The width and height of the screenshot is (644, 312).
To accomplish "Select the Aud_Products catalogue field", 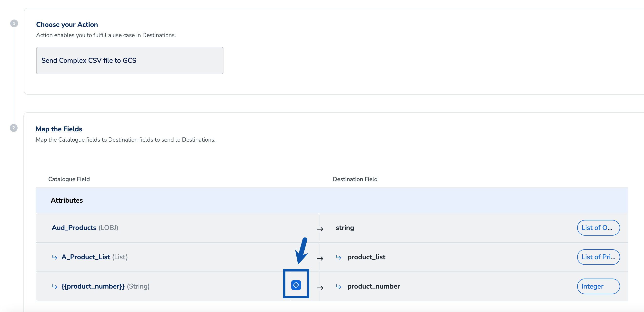I will click(x=74, y=228).
